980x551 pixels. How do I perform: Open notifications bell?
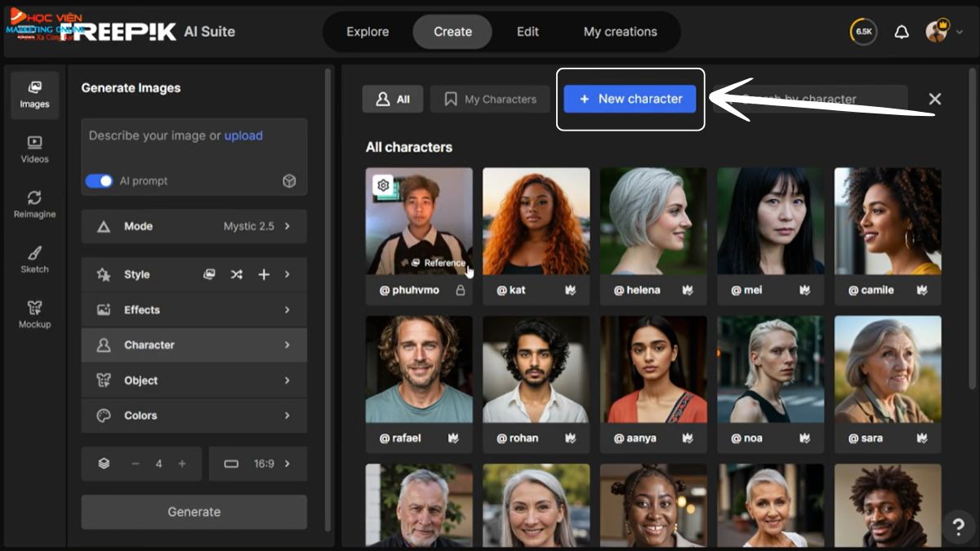tap(902, 32)
